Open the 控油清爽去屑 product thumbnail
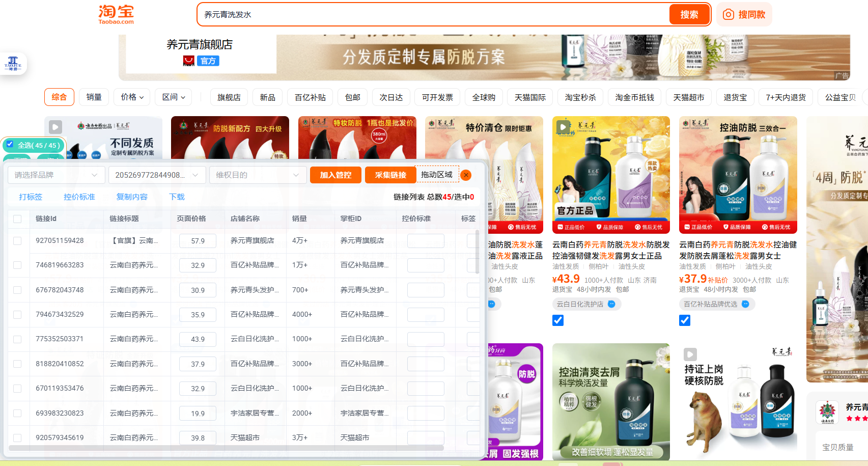 (x=611, y=401)
